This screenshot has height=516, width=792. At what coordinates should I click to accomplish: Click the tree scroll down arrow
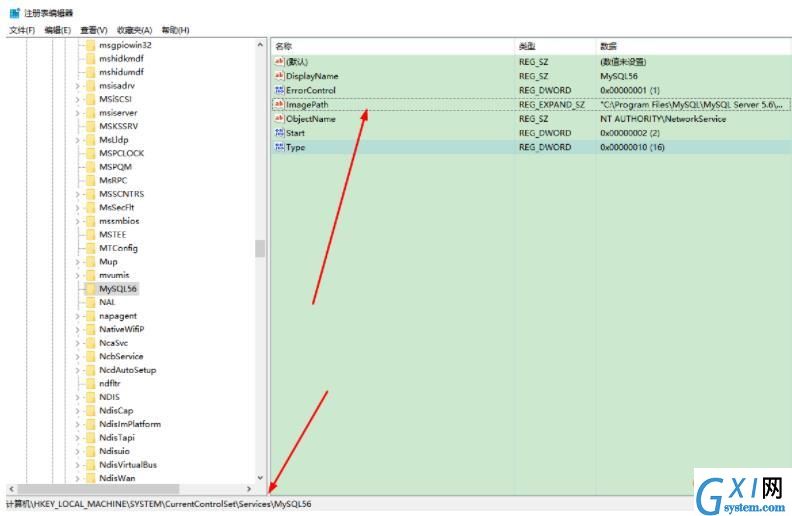260,478
